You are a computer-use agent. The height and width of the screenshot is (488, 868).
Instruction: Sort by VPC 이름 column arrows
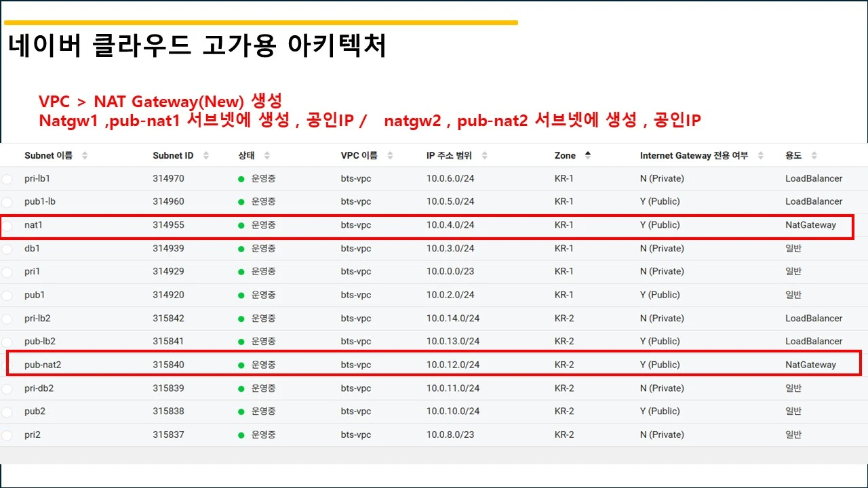(389, 155)
